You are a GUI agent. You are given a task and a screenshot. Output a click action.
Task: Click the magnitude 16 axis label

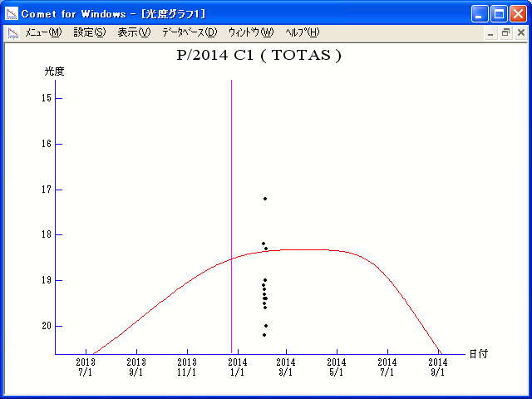[x=47, y=144]
